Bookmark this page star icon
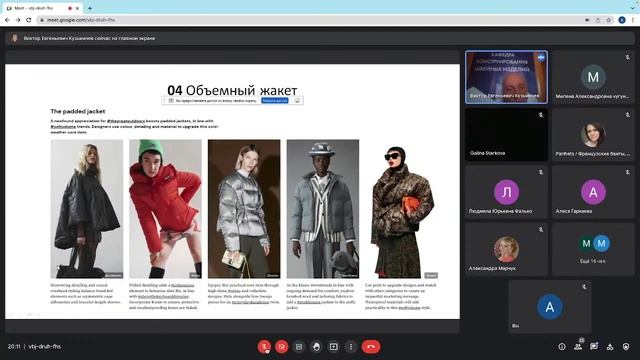Viewport: 640px width, 360px height. click(609, 20)
